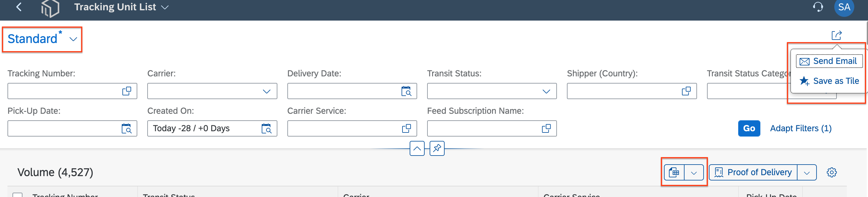Collapse the filter header section

[x=417, y=148]
